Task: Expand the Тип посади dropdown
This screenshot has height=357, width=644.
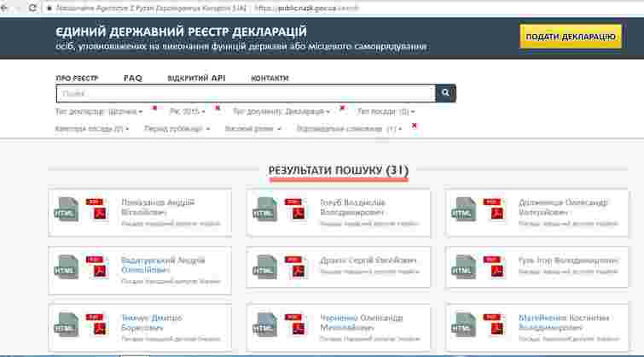Action: click(386, 112)
